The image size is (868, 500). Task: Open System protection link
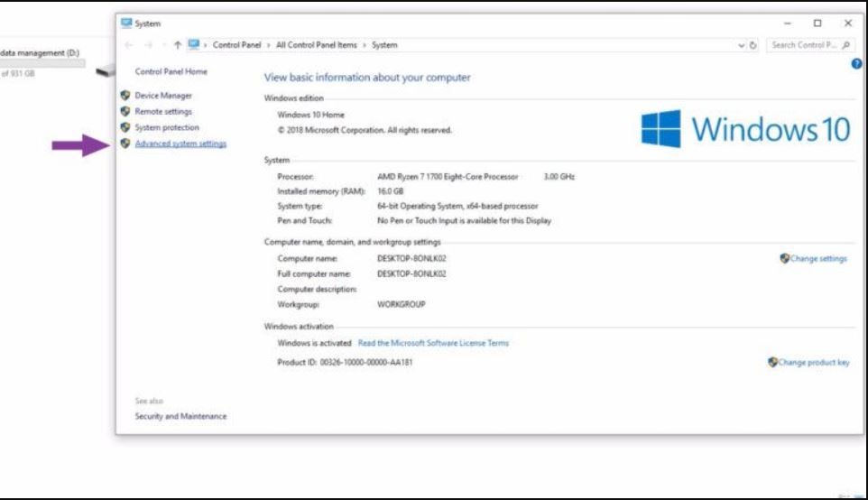point(167,127)
